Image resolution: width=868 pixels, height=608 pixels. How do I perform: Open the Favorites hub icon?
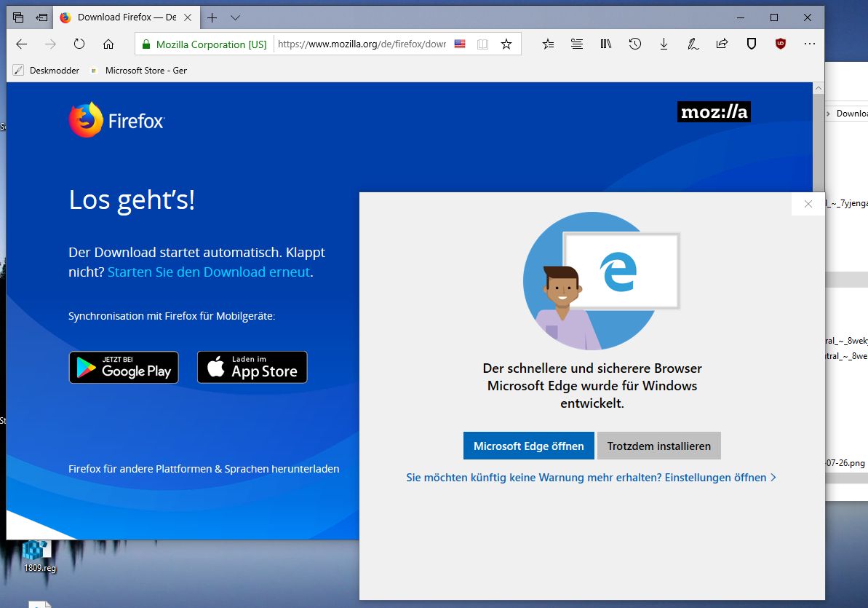coord(548,44)
